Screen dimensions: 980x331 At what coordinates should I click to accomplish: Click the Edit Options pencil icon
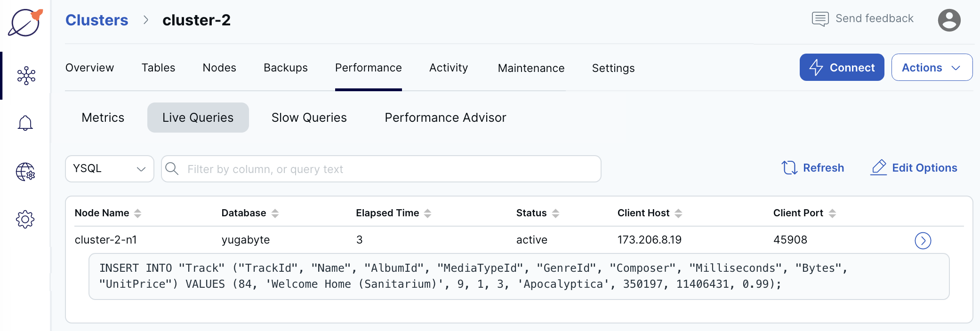878,167
